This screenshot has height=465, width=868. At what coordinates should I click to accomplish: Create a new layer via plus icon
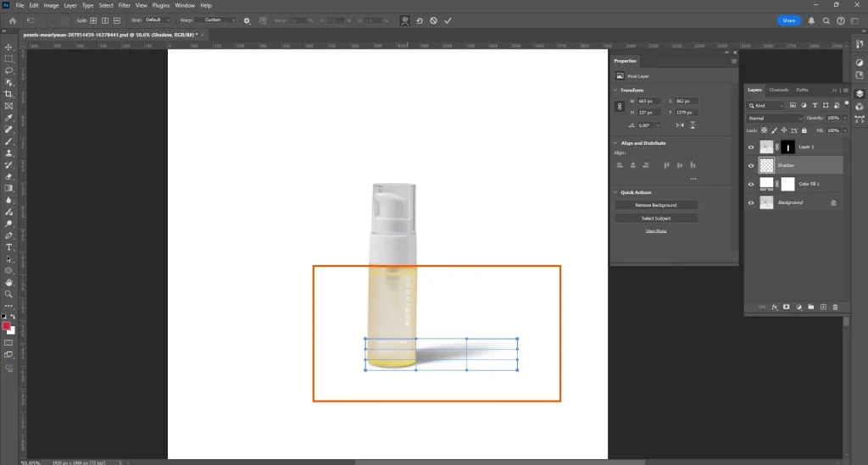pos(823,307)
